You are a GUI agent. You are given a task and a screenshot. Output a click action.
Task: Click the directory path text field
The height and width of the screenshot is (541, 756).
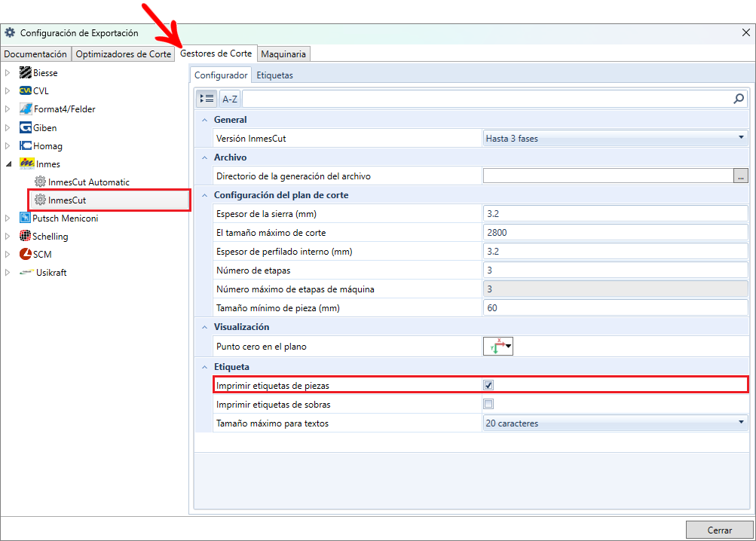click(608, 176)
